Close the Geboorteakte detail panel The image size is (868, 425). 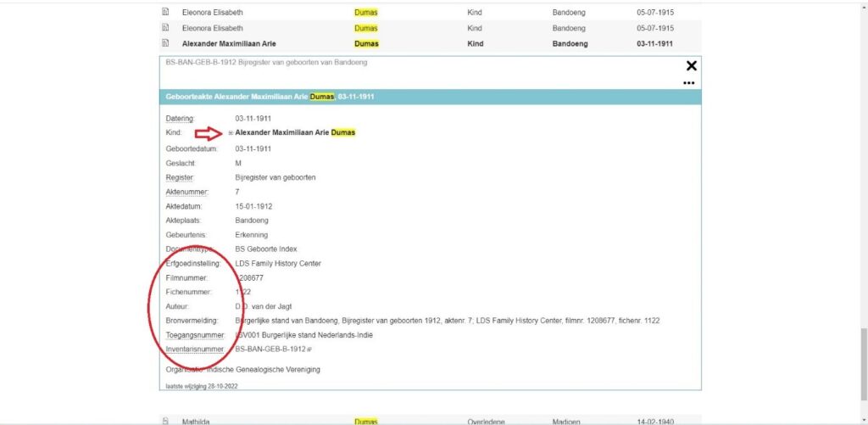point(691,66)
